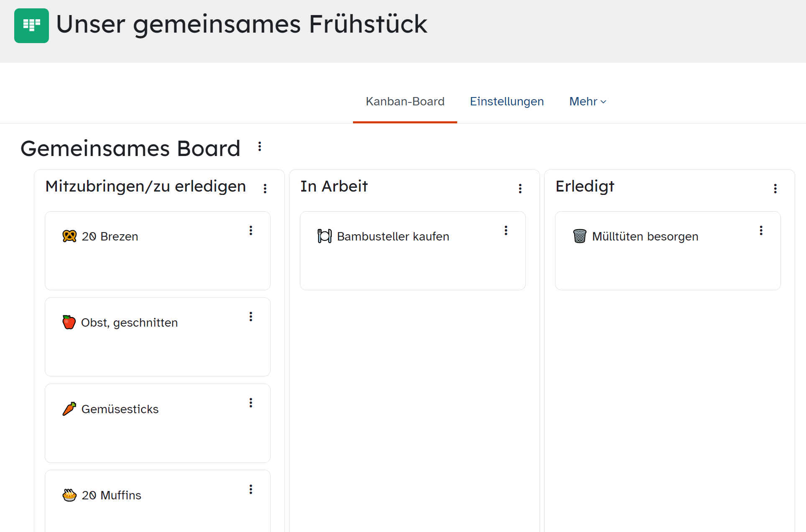
Task: Click the In Arbeit column heading
Action: tap(334, 187)
